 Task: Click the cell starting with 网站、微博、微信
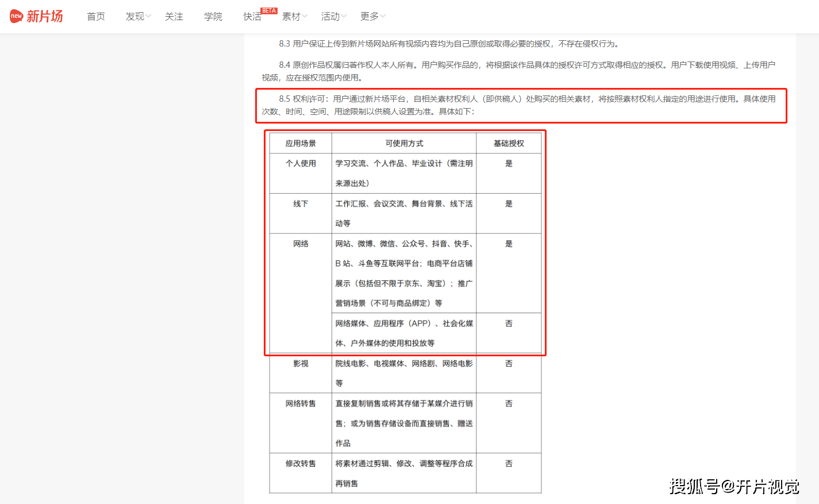[404, 273]
